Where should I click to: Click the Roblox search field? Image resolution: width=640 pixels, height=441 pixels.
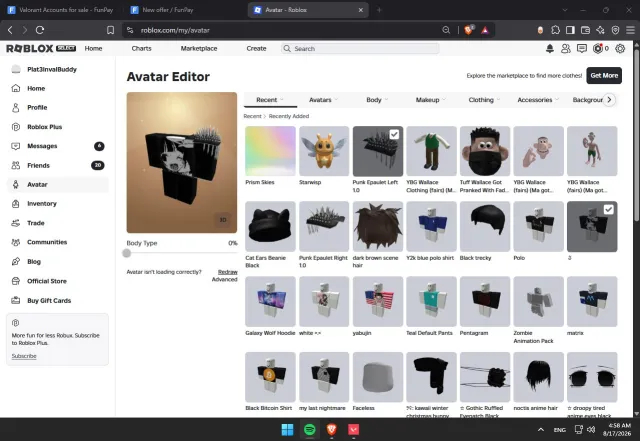(360, 49)
